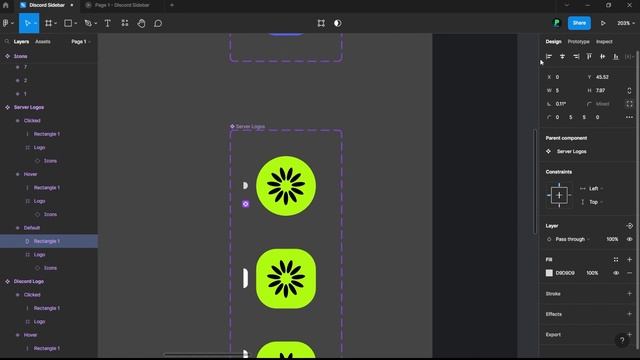Edit the layer opacity 100% field

click(x=612, y=239)
